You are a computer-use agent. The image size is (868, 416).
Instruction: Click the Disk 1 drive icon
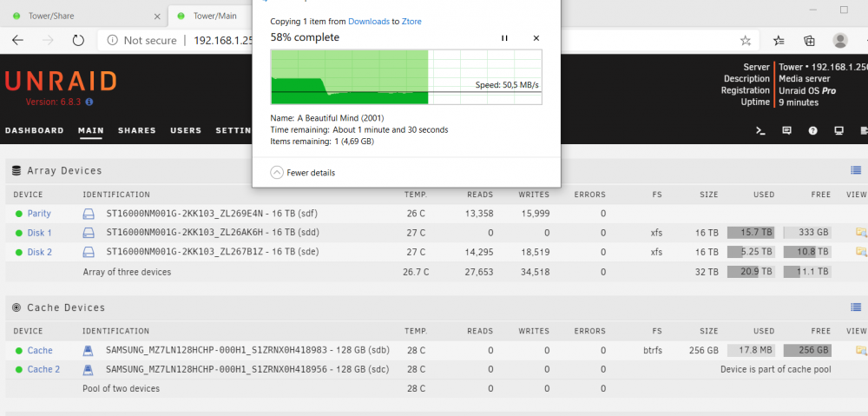(89, 233)
